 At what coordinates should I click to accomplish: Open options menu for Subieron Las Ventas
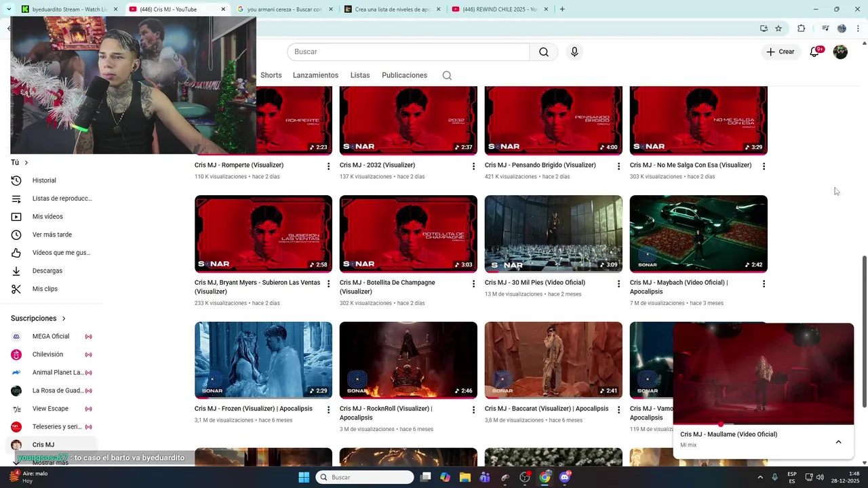(328, 283)
